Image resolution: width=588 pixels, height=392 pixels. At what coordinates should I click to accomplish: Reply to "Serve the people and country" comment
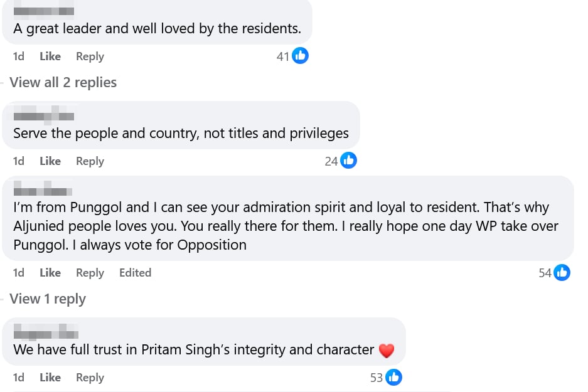(x=90, y=161)
